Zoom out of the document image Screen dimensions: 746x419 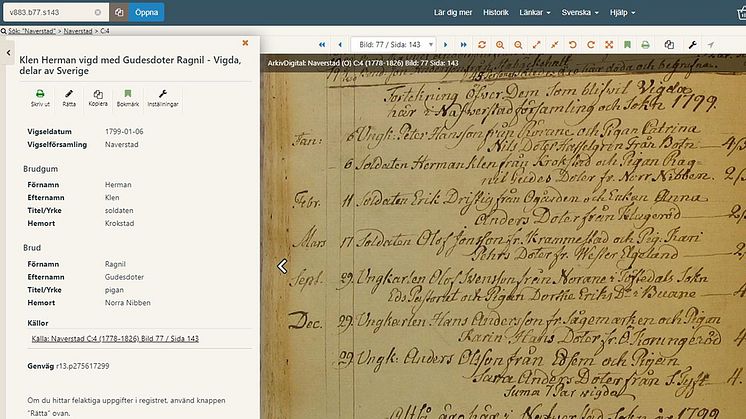click(x=518, y=45)
